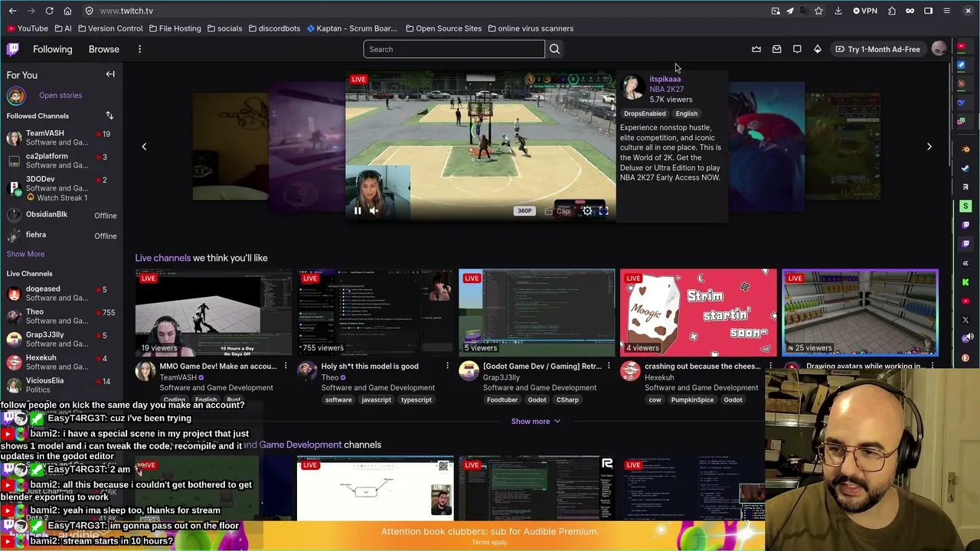Screen dimensions: 980x551
Task: Click the browser address bar www.twitch.tv
Action: click(126, 11)
